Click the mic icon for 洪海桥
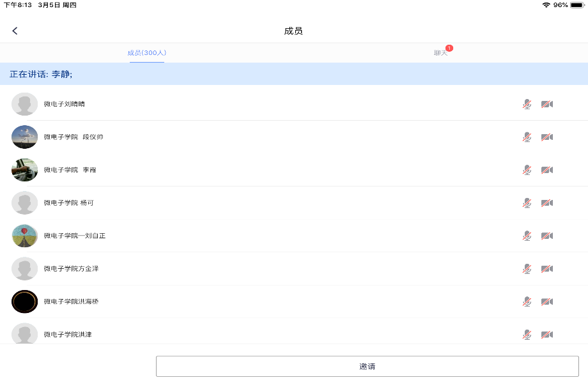 [527, 301]
